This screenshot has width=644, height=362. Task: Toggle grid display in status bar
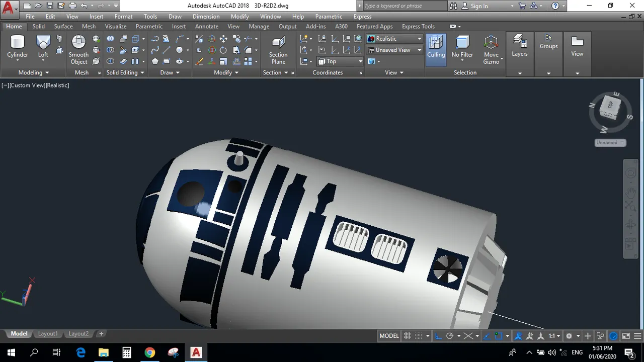click(408, 336)
